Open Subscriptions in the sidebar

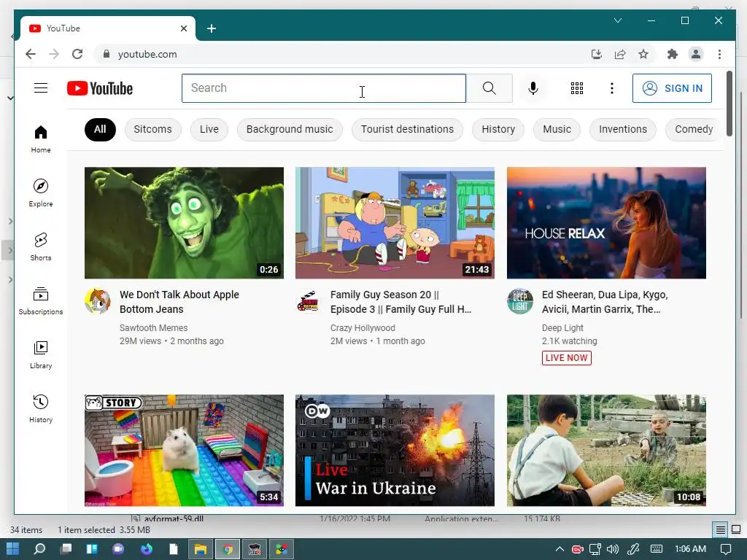pos(41,301)
